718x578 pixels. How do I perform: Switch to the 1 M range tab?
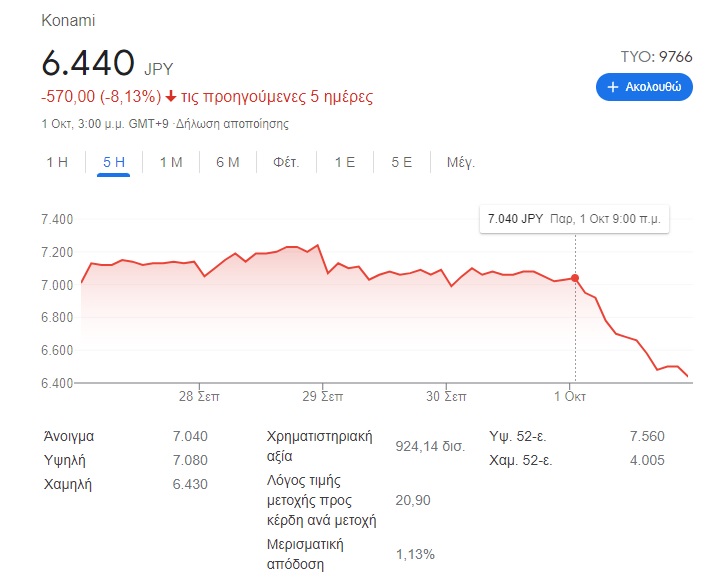coord(171,162)
